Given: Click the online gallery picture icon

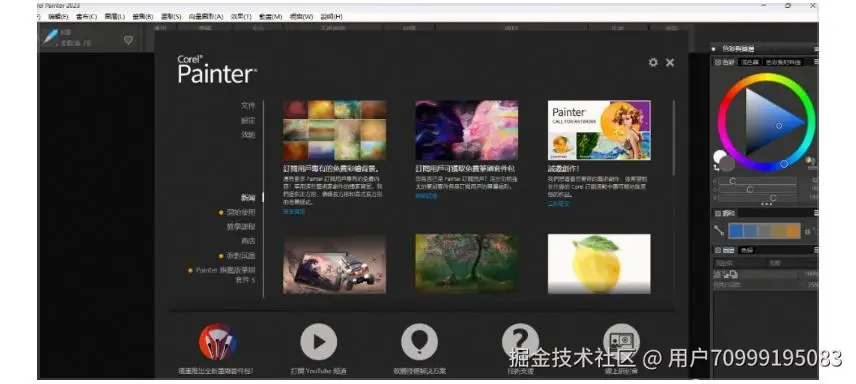Looking at the screenshot, I should 621,341.
